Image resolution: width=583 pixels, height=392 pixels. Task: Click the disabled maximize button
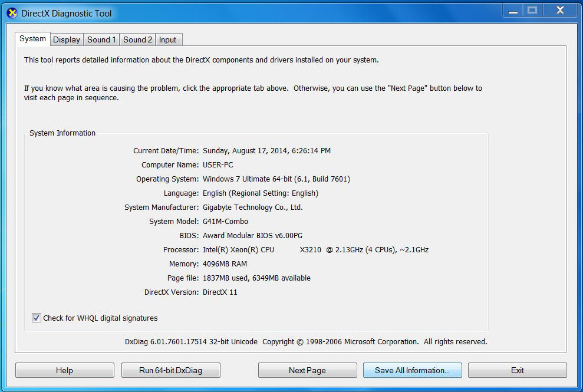532,11
